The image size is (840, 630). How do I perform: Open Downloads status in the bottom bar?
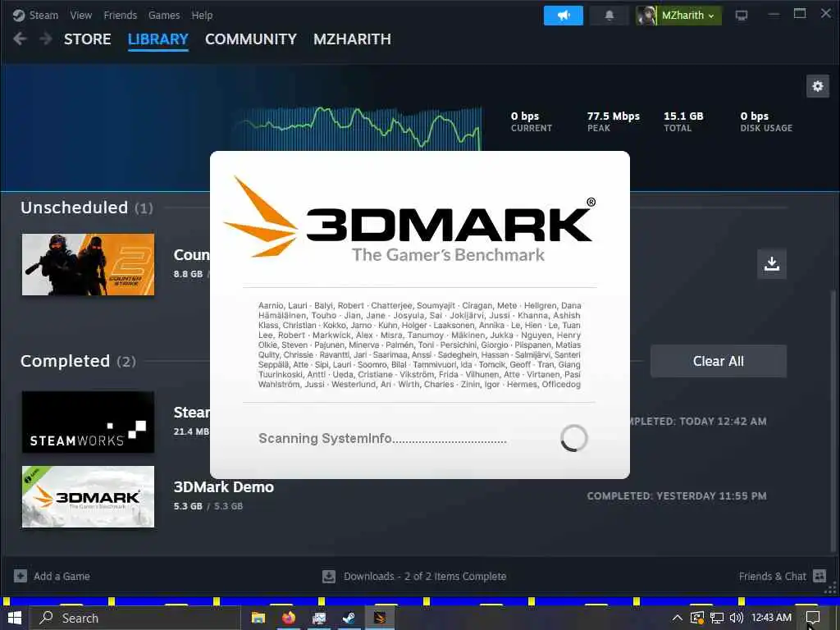(425, 577)
